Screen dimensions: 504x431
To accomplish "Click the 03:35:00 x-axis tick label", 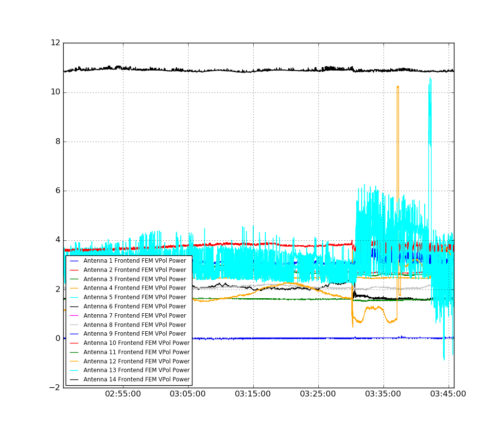I will pos(383,394).
